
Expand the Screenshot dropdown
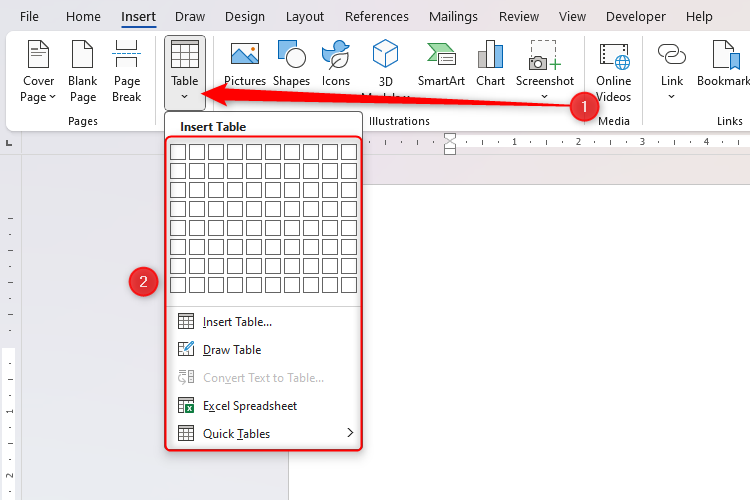pyautogui.click(x=544, y=97)
